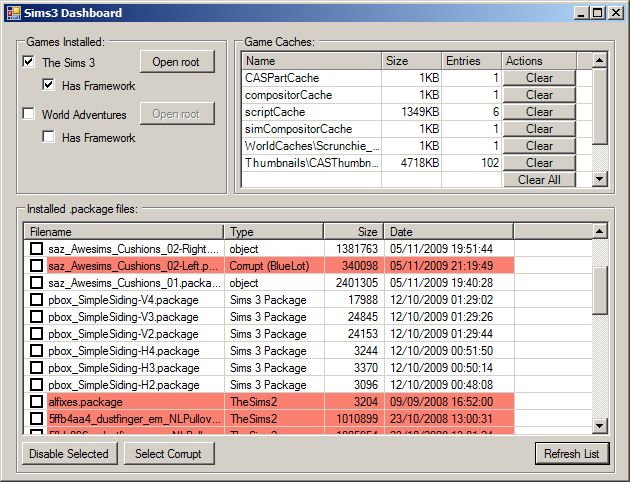Select pbox_SimpleSiding-H3.package filename
The width and height of the screenshot is (630, 482).
124,368
